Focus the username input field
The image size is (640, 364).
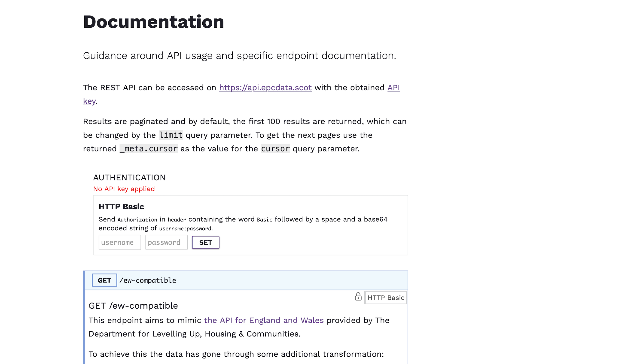point(120,242)
